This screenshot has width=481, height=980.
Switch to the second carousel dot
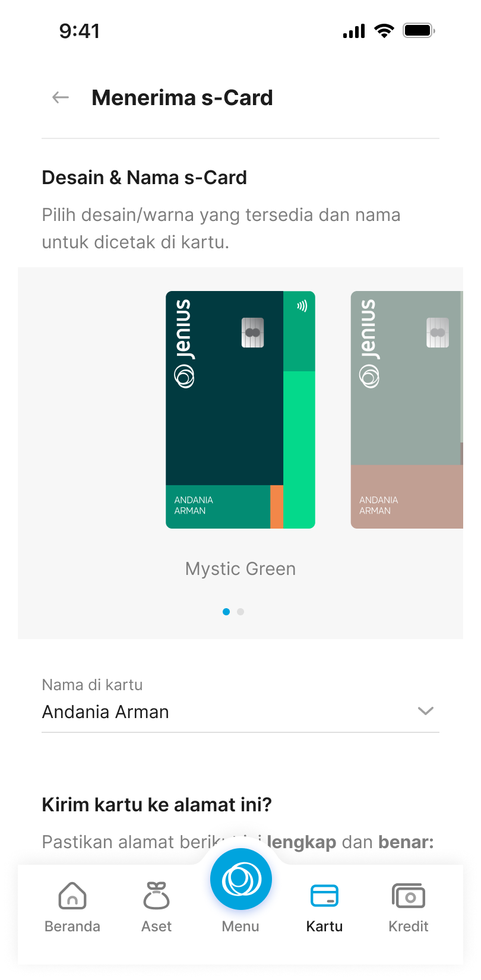(240, 612)
